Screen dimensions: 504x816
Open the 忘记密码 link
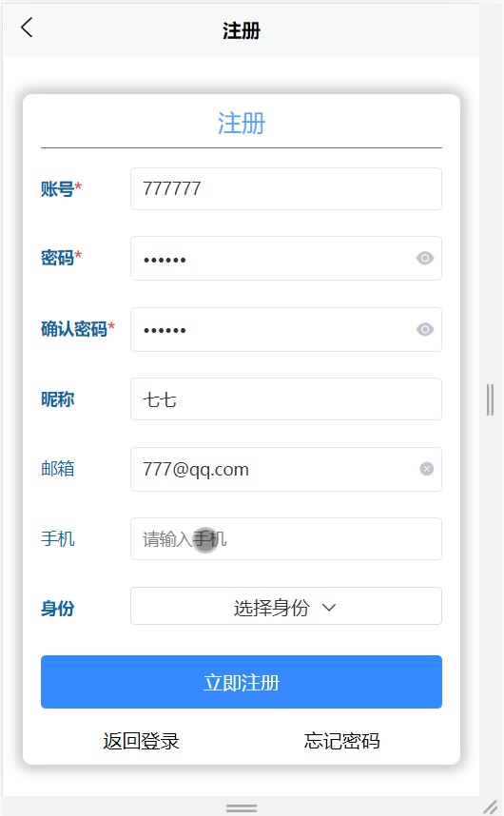pyautogui.click(x=341, y=741)
